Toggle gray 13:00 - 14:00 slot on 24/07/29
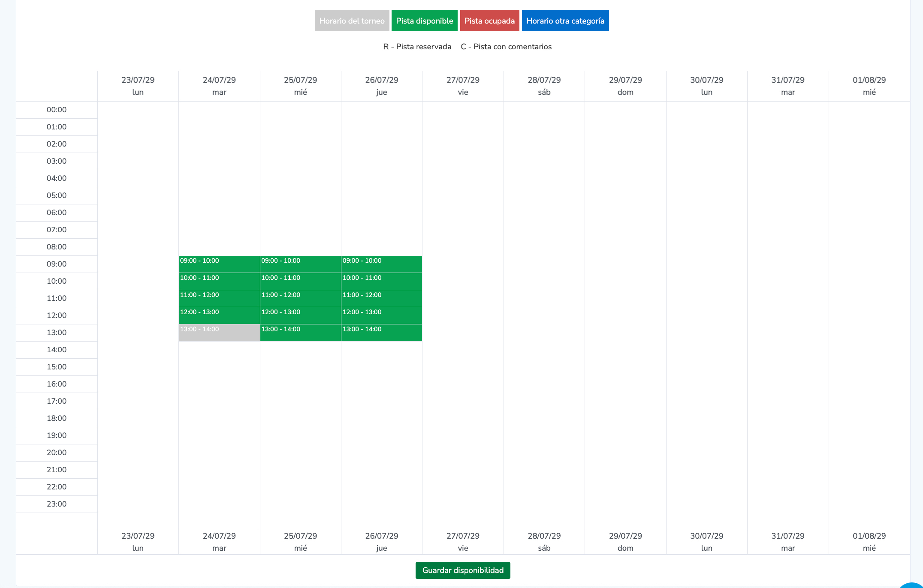The image size is (923, 588). [x=219, y=333]
